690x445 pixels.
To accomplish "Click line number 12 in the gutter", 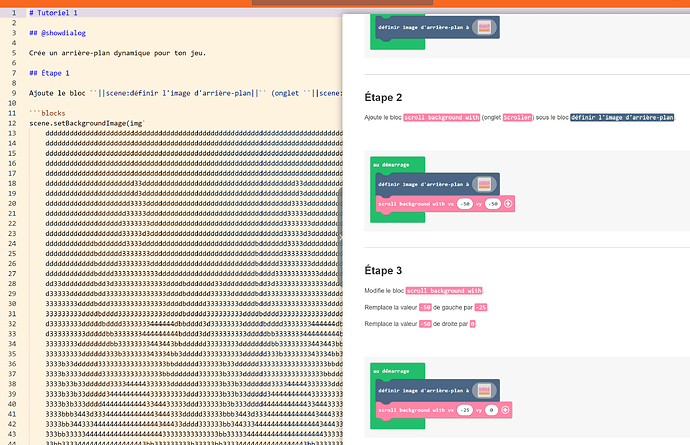I will [x=12, y=123].
